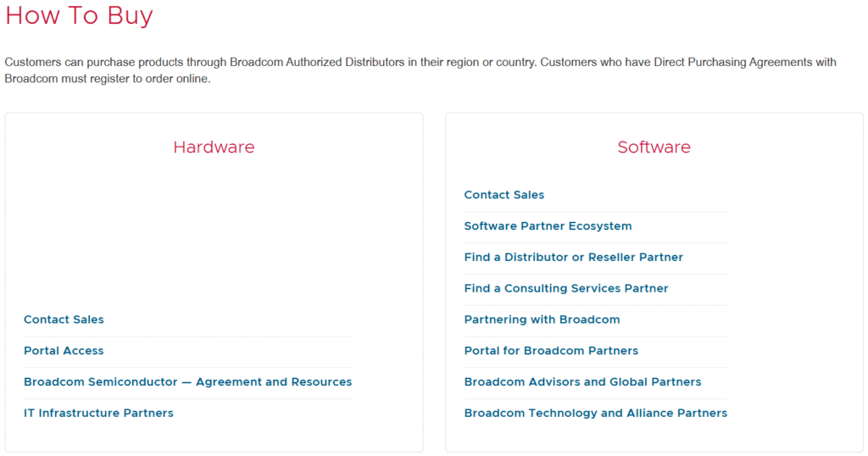
Task: Select the IT Infrastructure Partners link
Action: coord(98,414)
